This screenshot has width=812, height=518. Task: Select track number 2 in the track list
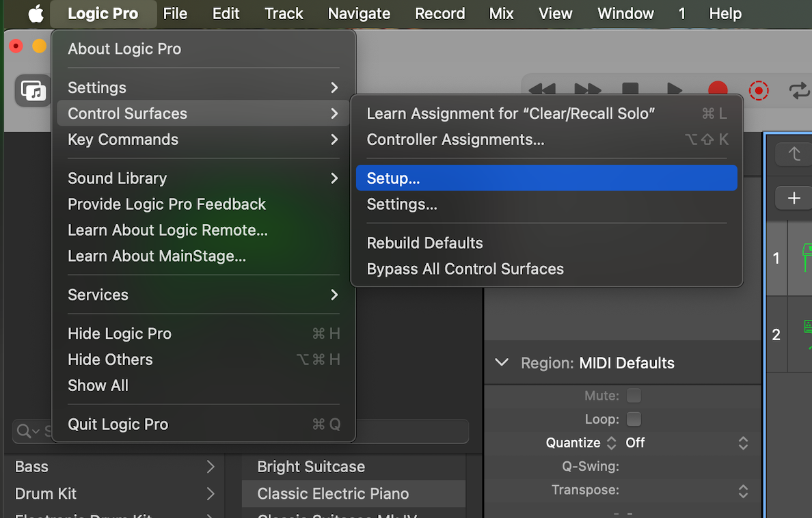tap(776, 335)
